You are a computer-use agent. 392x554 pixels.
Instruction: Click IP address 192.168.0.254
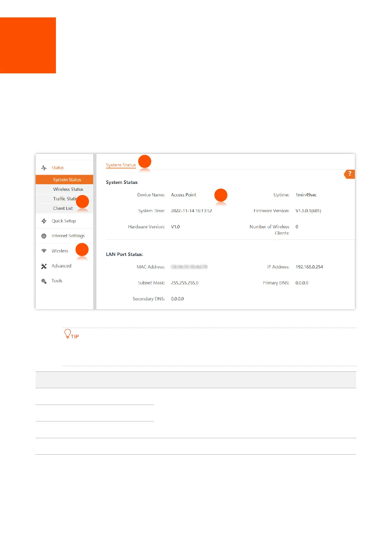[x=309, y=267]
